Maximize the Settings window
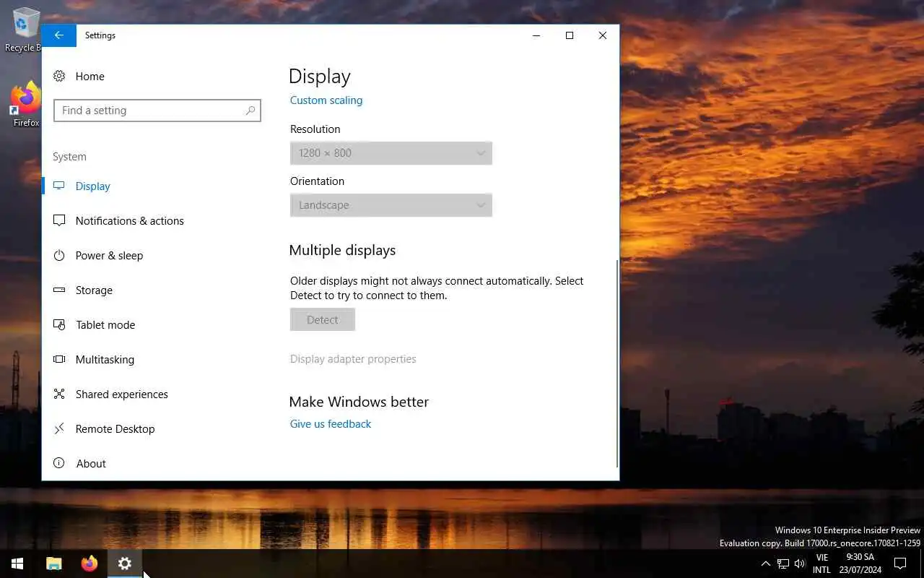Image resolution: width=924 pixels, height=578 pixels. pyautogui.click(x=570, y=35)
